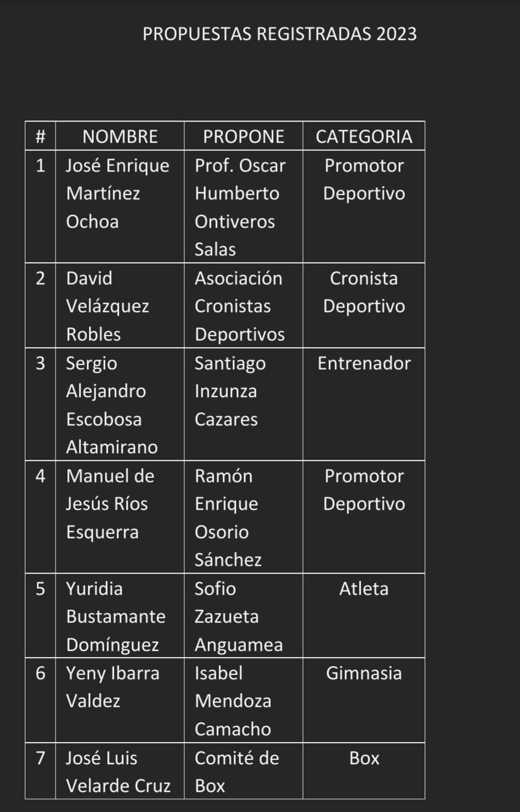
Task: Select the Atleta category cell
Action: (x=364, y=616)
